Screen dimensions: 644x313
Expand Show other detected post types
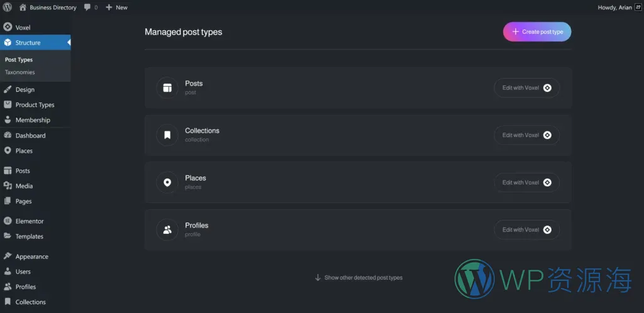[x=358, y=278]
